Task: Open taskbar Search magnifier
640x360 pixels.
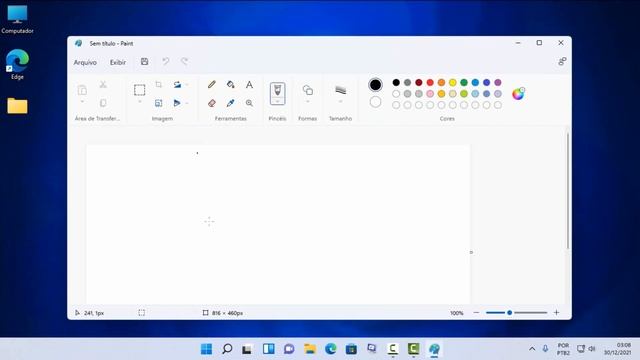Action: click(x=227, y=349)
